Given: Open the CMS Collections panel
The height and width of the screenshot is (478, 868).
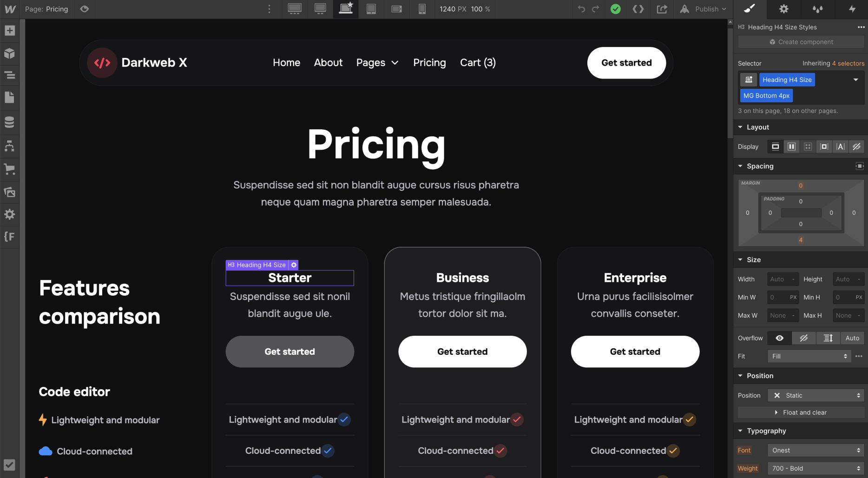Looking at the screenshot, I should pyautogui.click(x=10, y=121).
